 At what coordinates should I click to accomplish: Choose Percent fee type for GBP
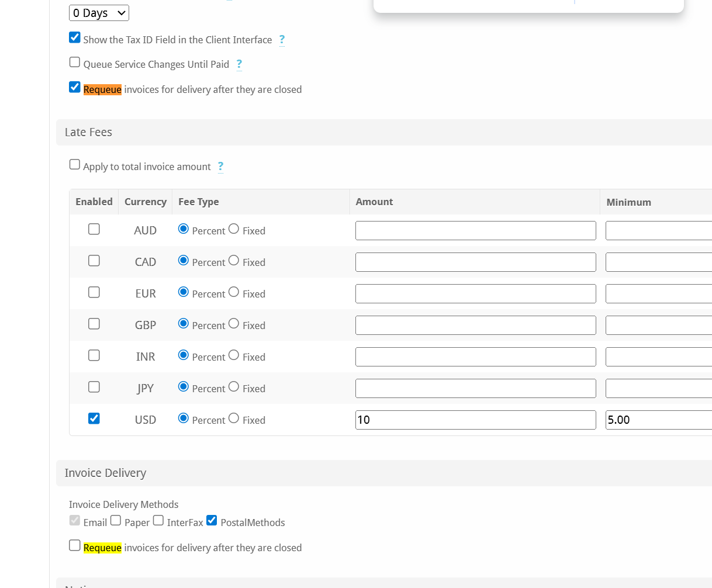[184, 324]
